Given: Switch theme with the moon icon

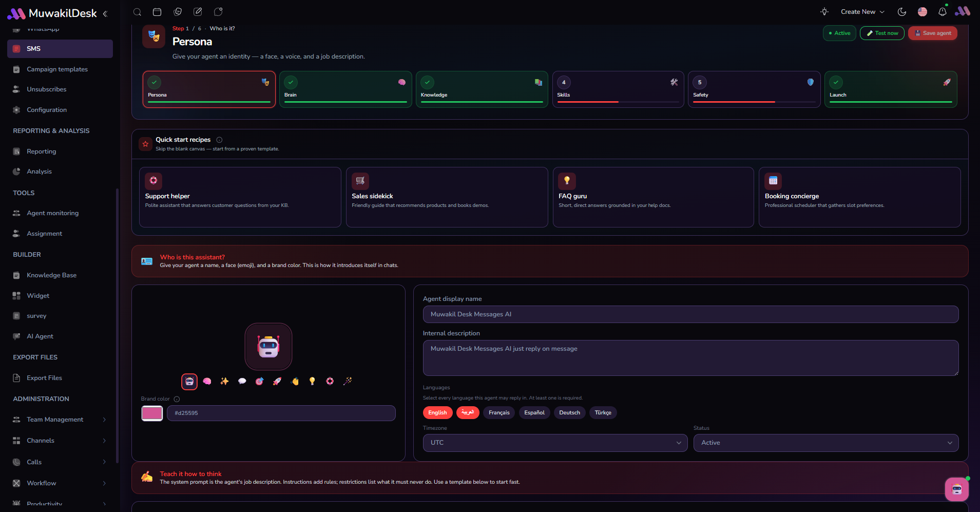Looking at the screenshot, I should pos(902,12).
